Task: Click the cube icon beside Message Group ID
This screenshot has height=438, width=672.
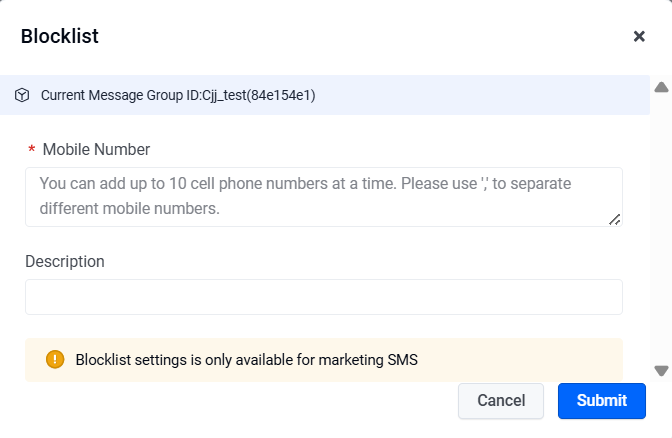Action: point(22,95)
